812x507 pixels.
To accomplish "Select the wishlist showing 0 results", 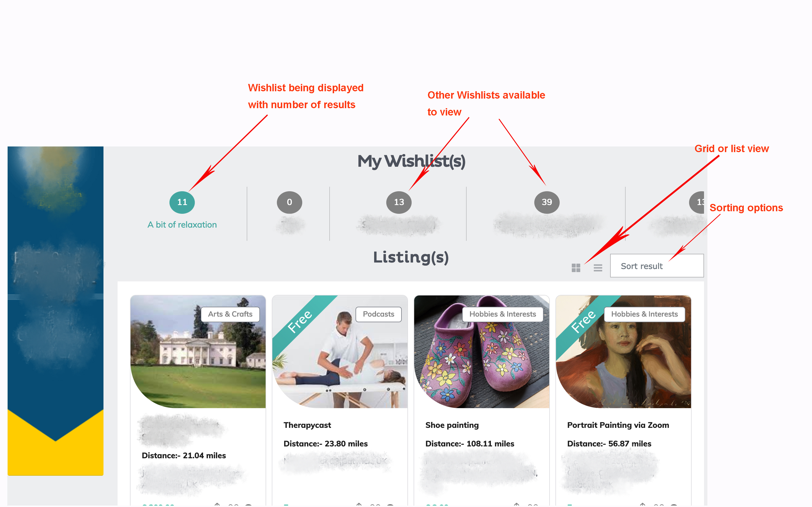I will 289,202.
